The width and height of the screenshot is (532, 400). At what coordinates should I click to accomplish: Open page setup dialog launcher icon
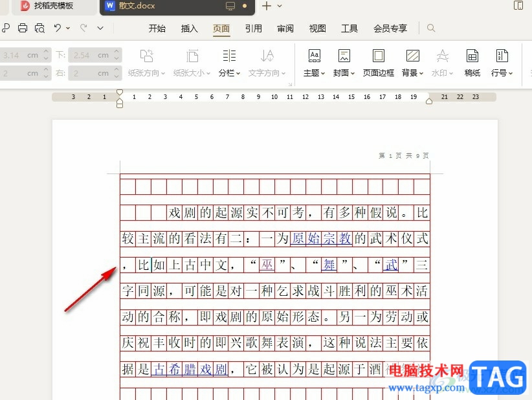(290, 84)
